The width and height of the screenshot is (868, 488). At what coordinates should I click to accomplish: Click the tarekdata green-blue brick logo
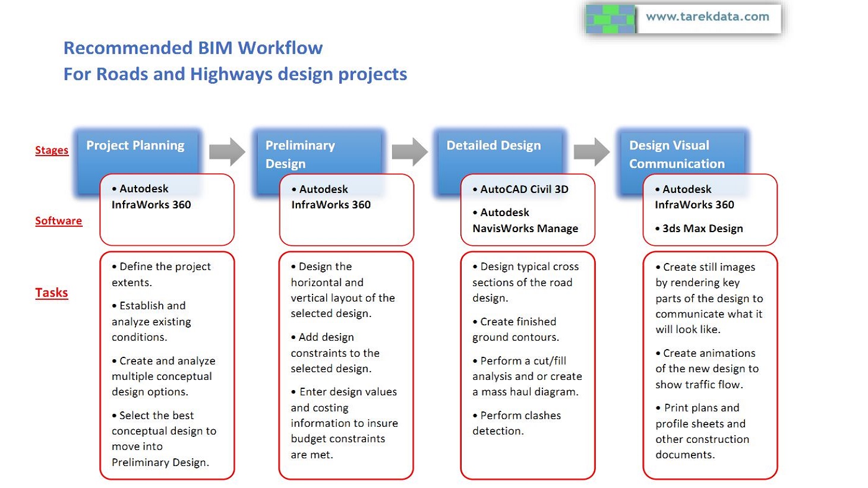click(610, 18)
